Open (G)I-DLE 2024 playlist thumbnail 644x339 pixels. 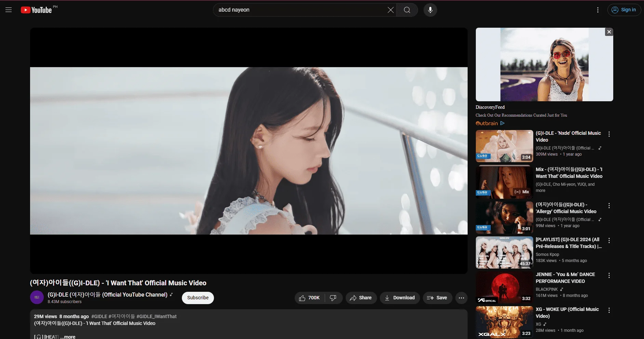(x=504, y=252)
